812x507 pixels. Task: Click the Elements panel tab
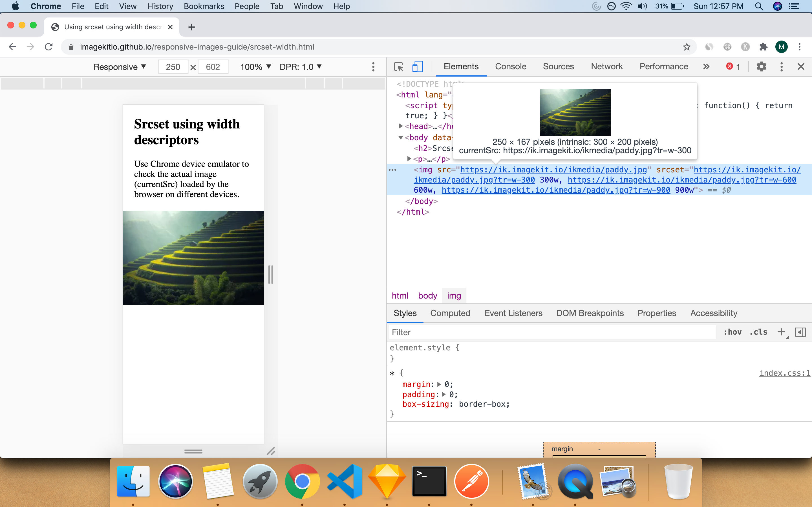461,66
